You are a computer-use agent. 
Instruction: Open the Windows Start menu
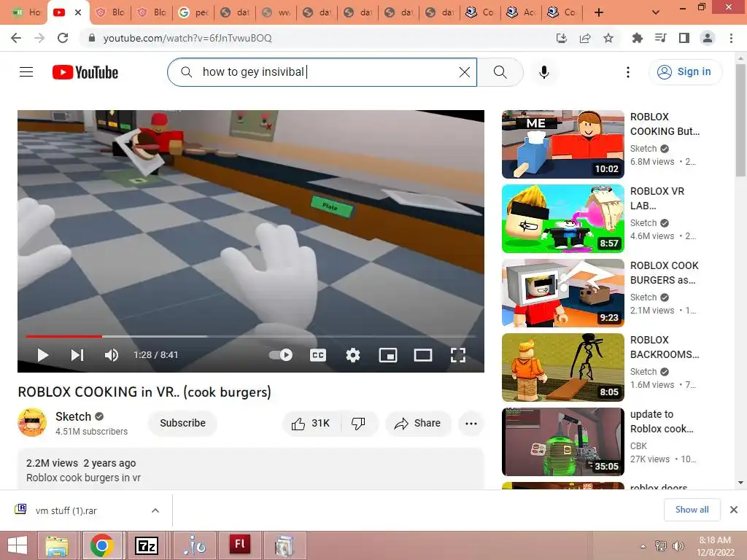(18, 545)
